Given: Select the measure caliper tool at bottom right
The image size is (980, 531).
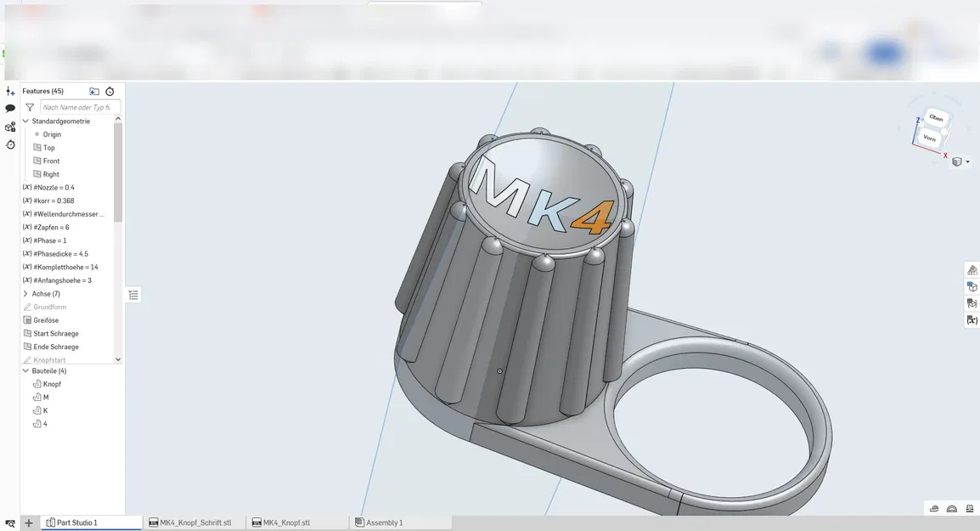Looking at the screenshot, I should tap(934, 508).
